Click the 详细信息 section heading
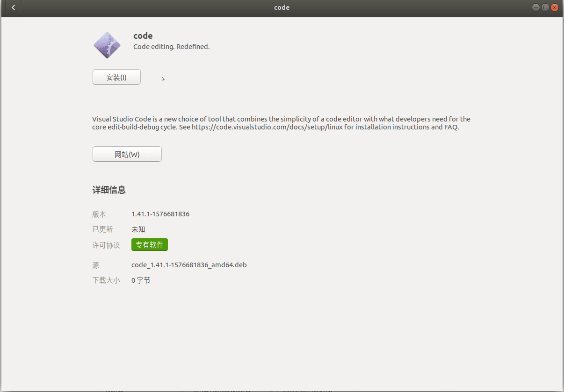Viewport: 564px width, 392px height. 109,190
